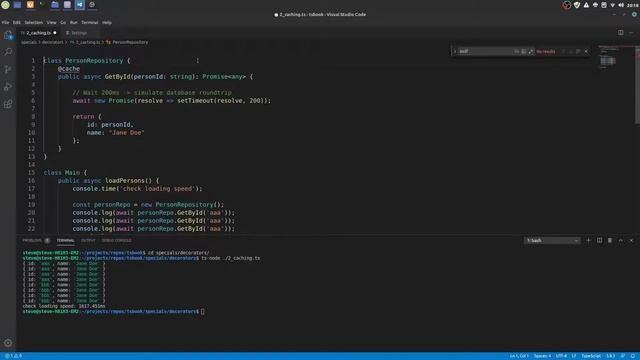The height and width of the screenshot is (360, 640).
Task: Open the Go menu
Action: pyautogui.click(x=63, y=22)
